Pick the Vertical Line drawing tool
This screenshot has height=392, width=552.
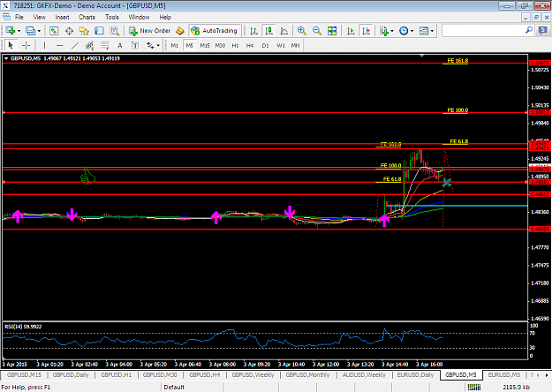point(44,45)
